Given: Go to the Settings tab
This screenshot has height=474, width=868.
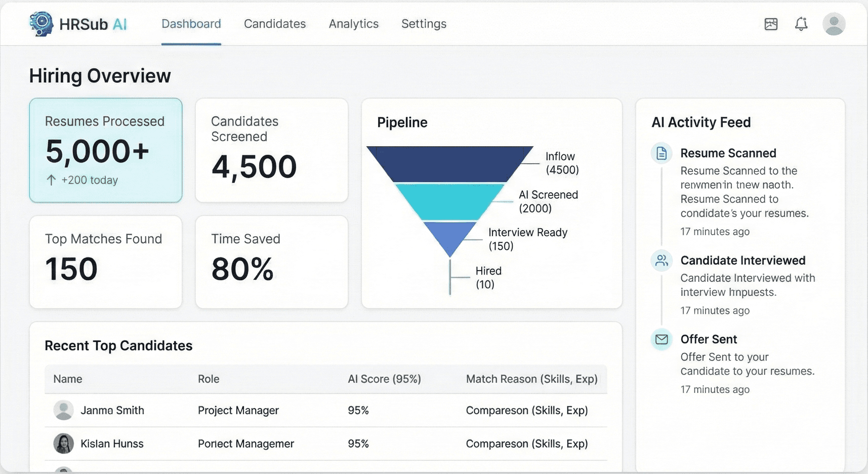Looking at the screenshot, I should (x=424, y=24).
